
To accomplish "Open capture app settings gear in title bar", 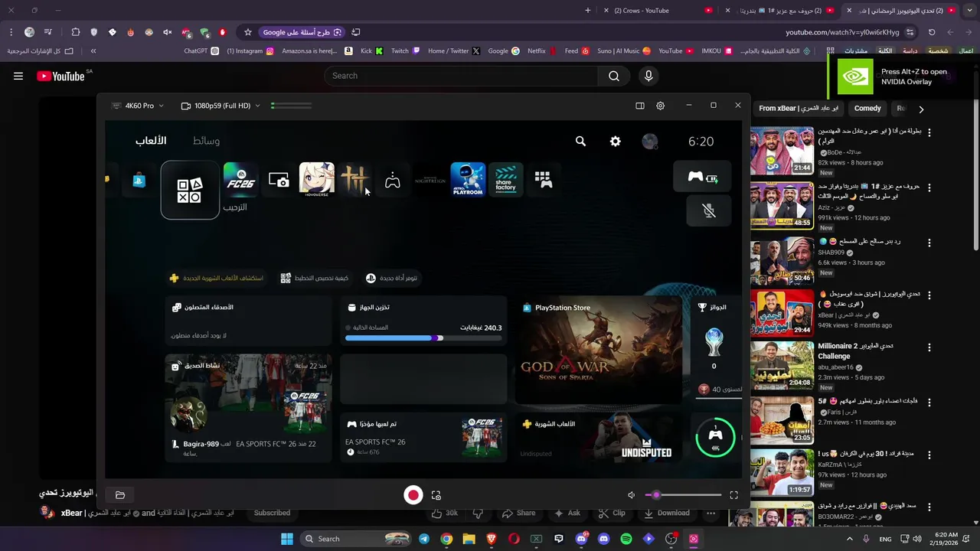I will [x=660, y=106].
